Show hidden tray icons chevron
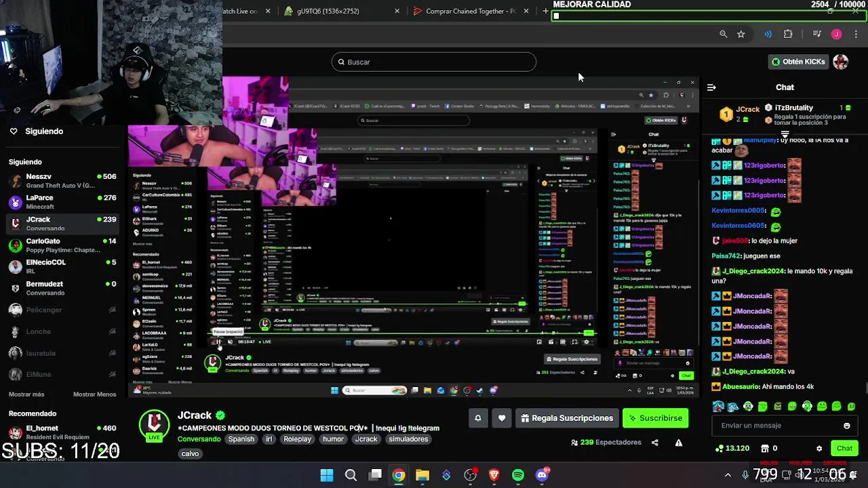Screen dimensions: 868x488 (728, 475)
